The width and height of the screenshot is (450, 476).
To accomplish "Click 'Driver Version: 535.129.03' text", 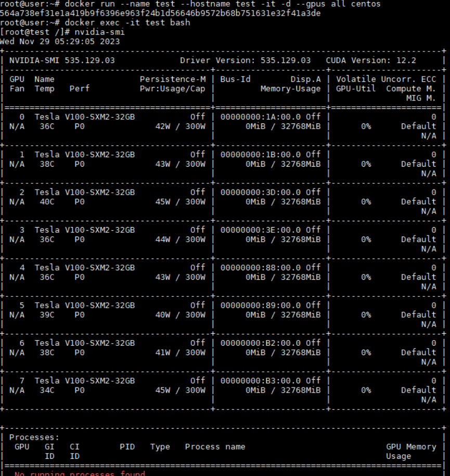I will tap(246, 60).
